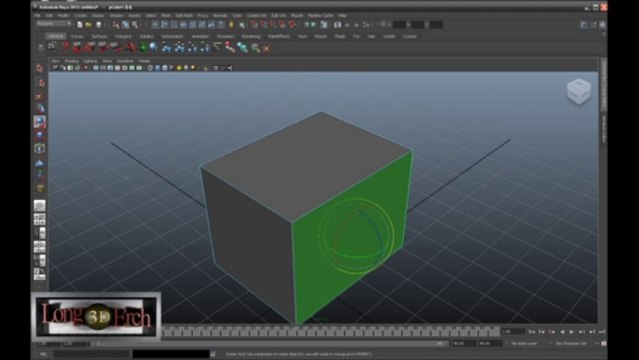Select the highlighted Rotate tool in toolbox

(x=40, y=122)
